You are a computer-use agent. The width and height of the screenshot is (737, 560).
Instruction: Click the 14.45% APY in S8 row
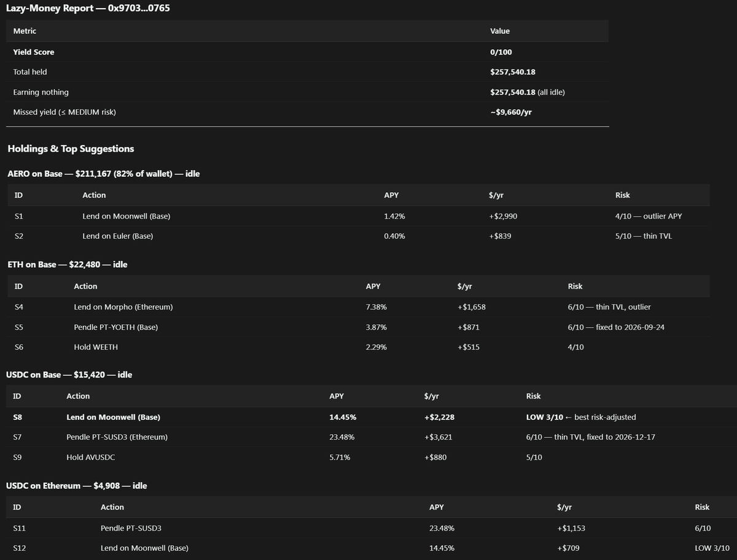[343, 417]
